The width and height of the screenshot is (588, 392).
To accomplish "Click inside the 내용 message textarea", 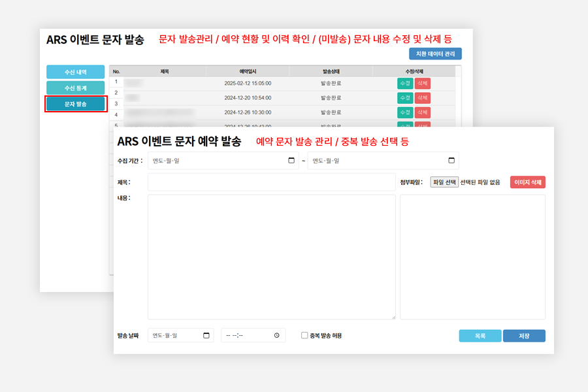I will [271, 257].
